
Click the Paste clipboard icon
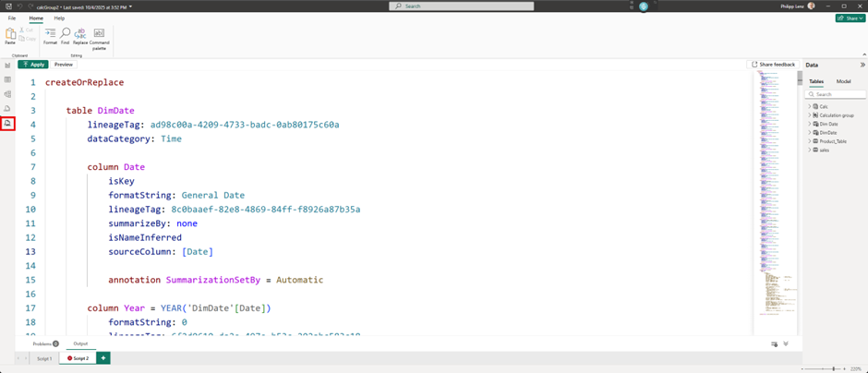click(10, 35)
